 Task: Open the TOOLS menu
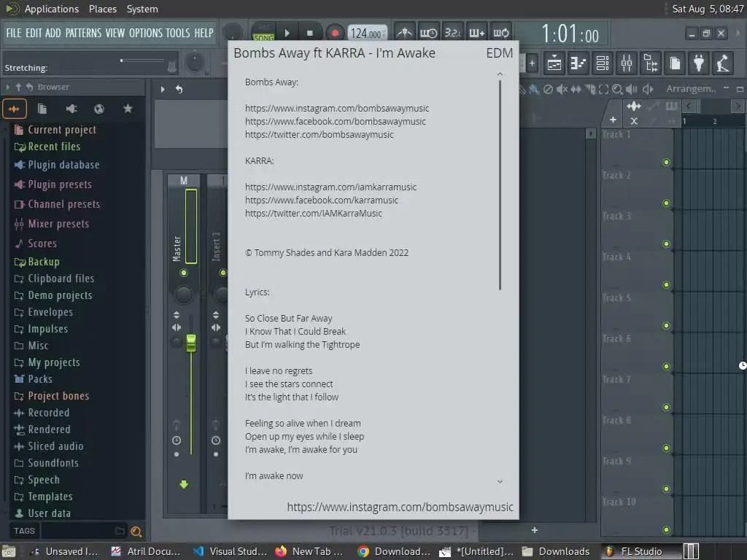[178, 33]
